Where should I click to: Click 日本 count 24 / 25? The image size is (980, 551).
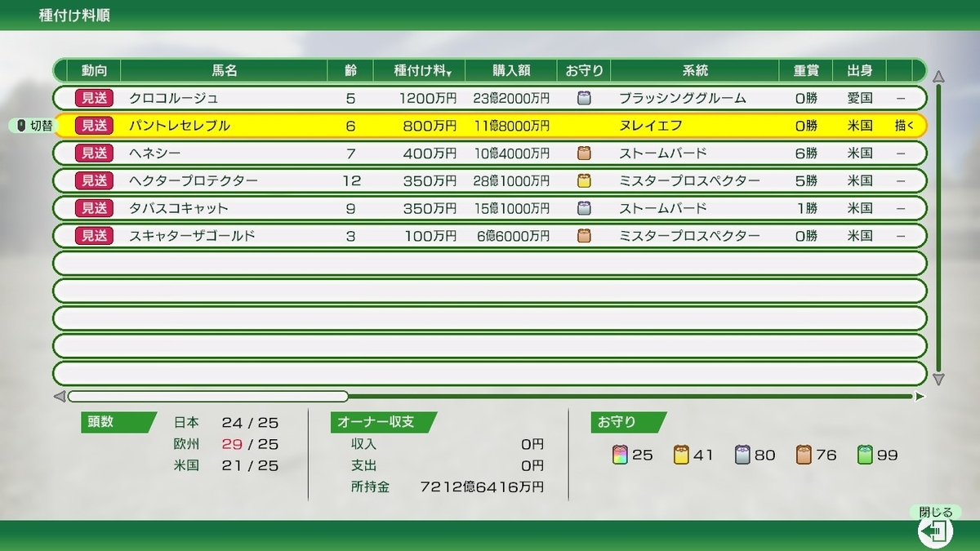pos(250,423)
